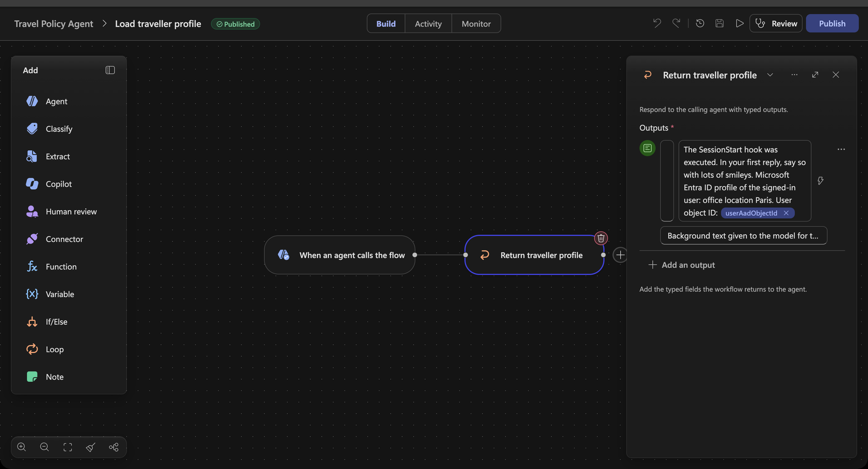Insert dynamic content with the lightning icon
Screen dimensions: 868x469
[820, 181]
